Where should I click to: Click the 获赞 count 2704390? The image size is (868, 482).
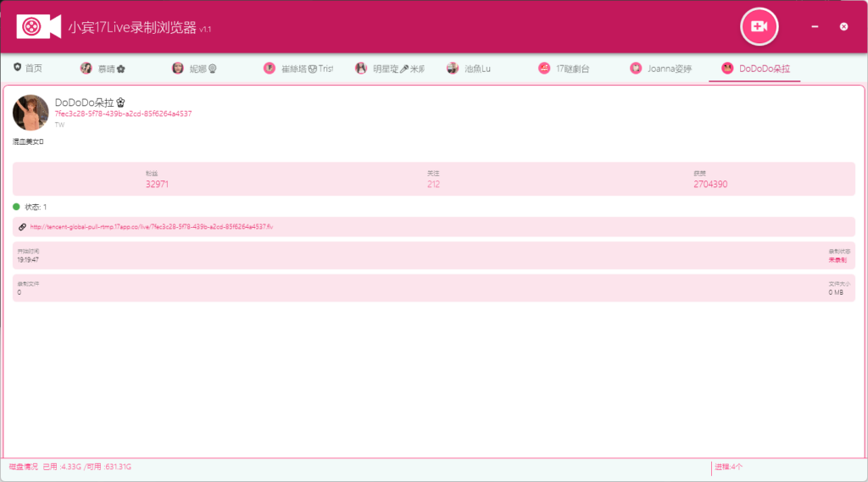coord(709,184)
